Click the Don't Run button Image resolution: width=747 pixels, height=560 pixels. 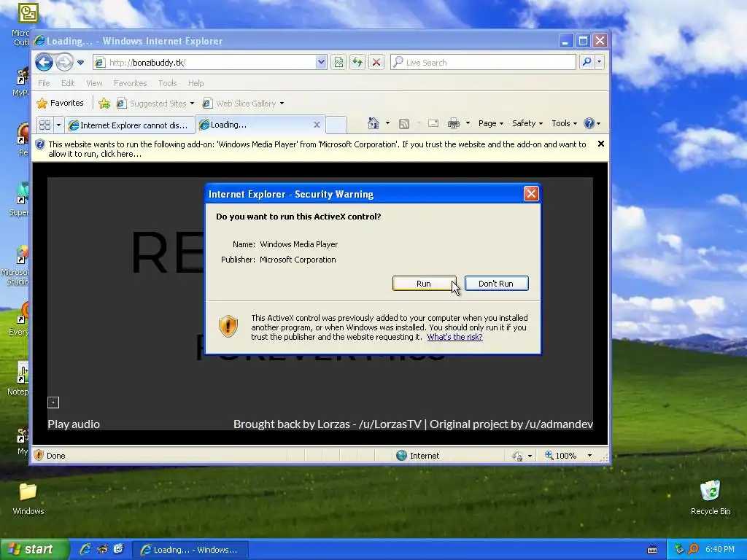pyautogui.click(x=496, y=284)
